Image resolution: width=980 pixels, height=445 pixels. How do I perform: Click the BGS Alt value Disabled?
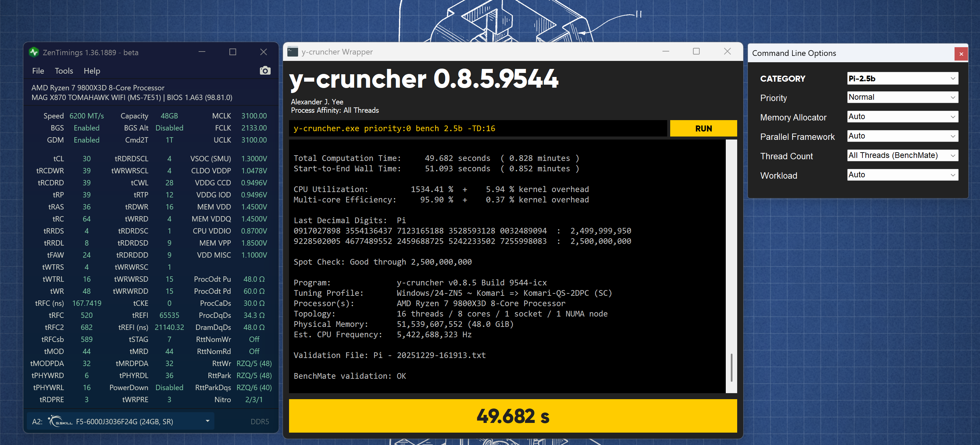click(x=169, y=128)
